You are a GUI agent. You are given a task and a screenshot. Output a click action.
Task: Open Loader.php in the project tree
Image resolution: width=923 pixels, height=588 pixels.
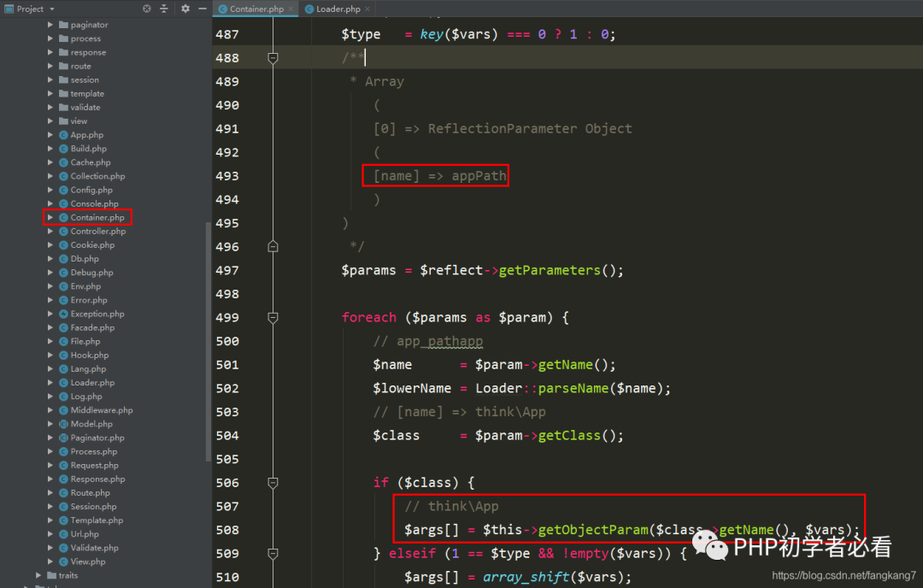coord(92,383)
